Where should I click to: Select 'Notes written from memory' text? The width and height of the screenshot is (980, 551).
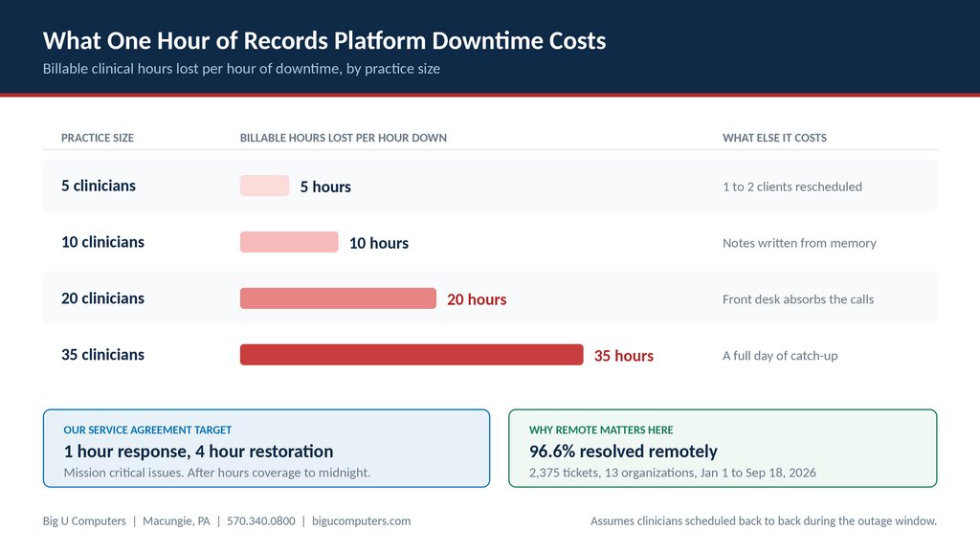coord(799,242)
